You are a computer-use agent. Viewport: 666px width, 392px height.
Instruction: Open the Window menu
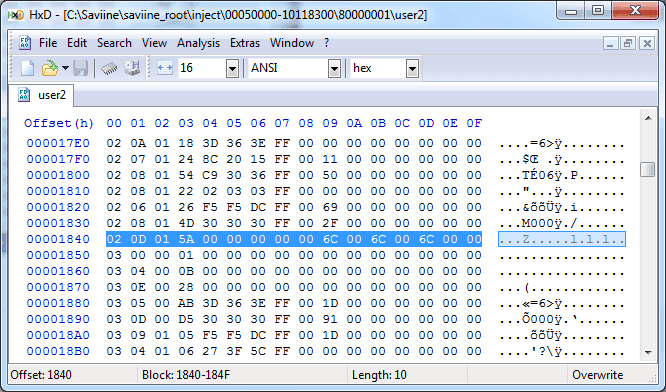pyautogui.click(x=292, y=43)
